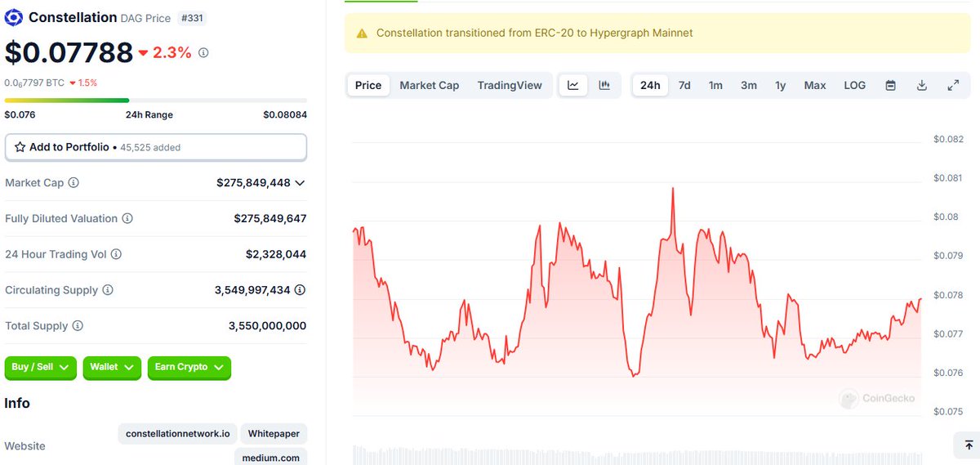Screen dimensions: 980x465
Task: Click the Fully Diluted Valuation info icon
Action: (x=127, y=219)
